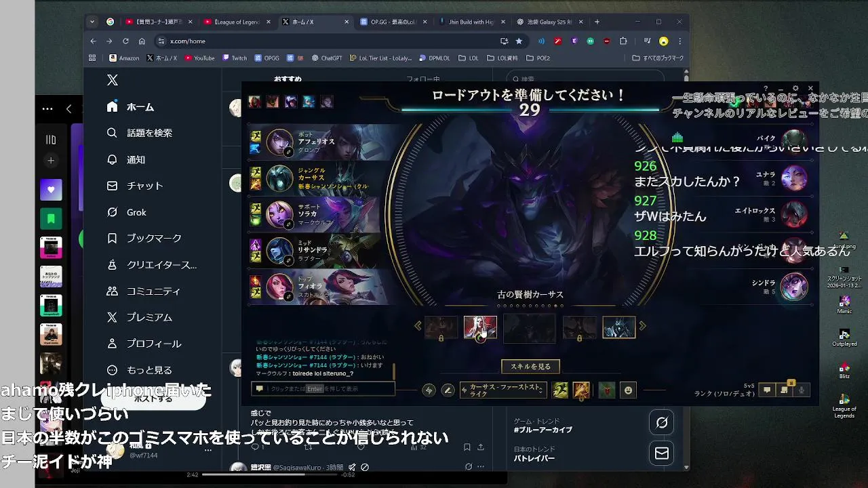The width and height of the screenshot is (868, 488).
Task: Change the second summoner spell
Action: click(581, 390)
